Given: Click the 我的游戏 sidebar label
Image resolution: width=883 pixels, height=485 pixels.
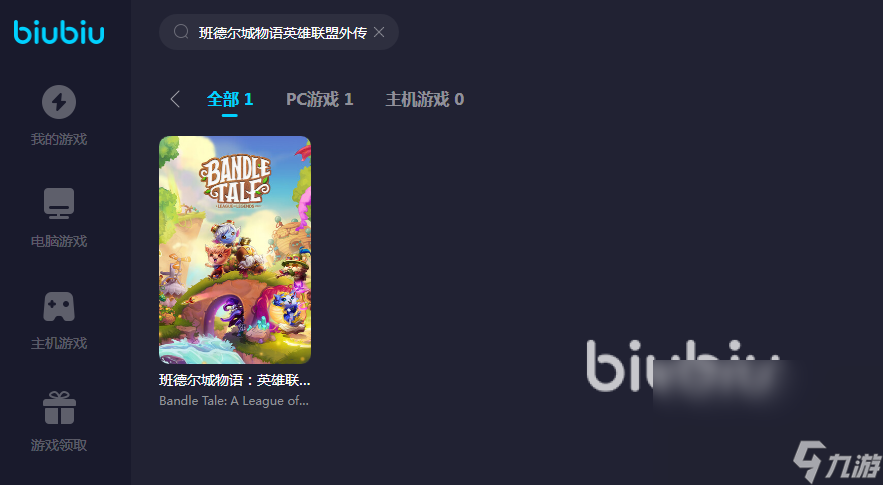Looking at the screenshot, I should click(x=59, y=139).
